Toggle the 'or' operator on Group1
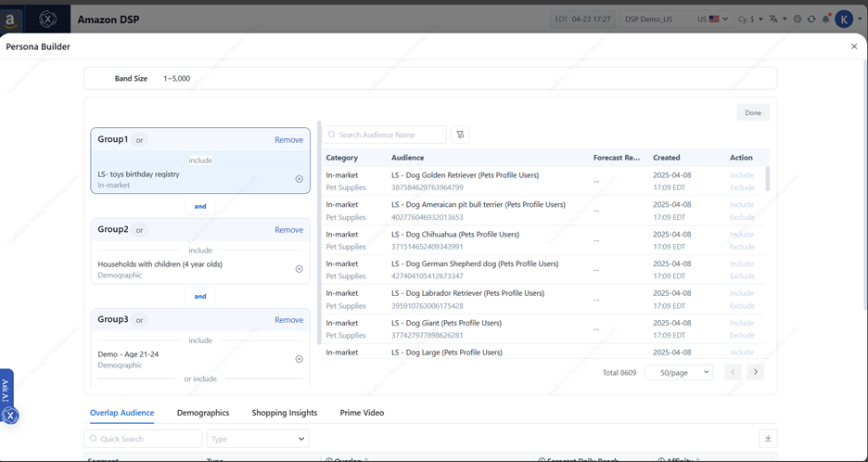The image size is (868, 462). (x=140, y=140)
